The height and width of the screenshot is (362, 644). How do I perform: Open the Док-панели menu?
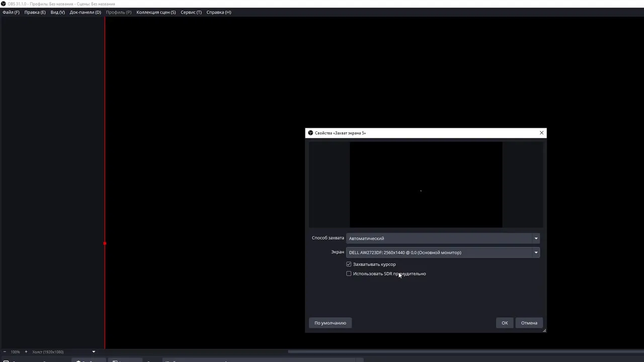[85, 12]
